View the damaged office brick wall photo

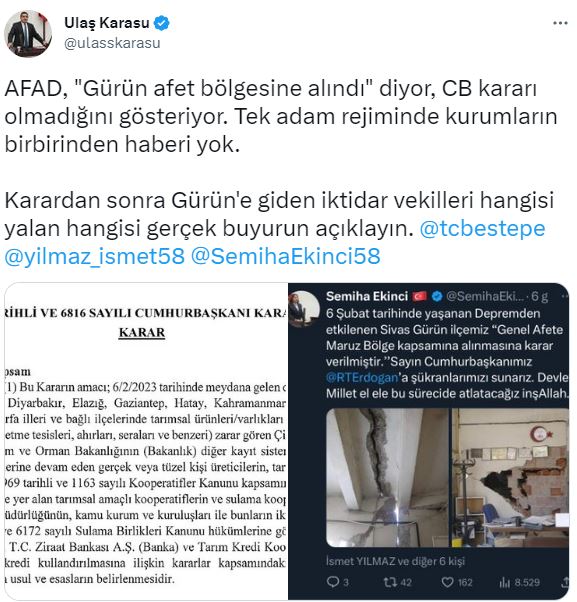pos(511,478)
